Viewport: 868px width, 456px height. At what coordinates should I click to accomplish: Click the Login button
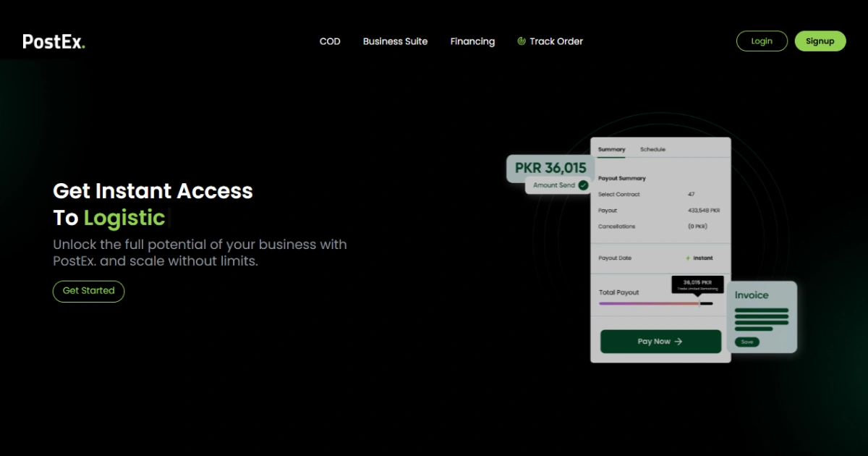click(x=762, y=41)
